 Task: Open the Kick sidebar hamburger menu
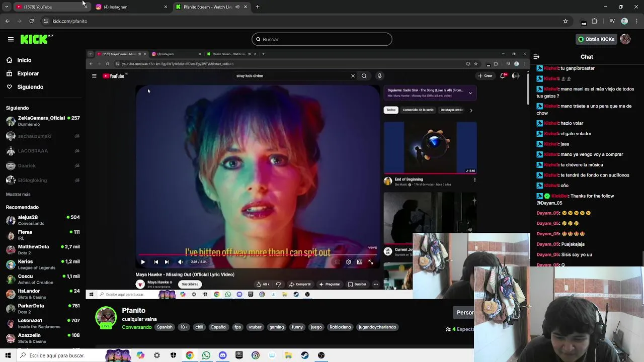click(11, 39)
